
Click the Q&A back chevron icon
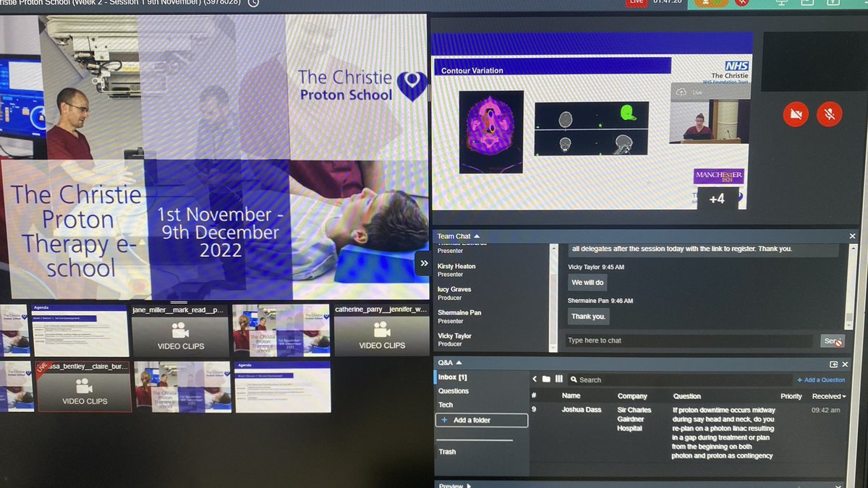coord(535,380)
